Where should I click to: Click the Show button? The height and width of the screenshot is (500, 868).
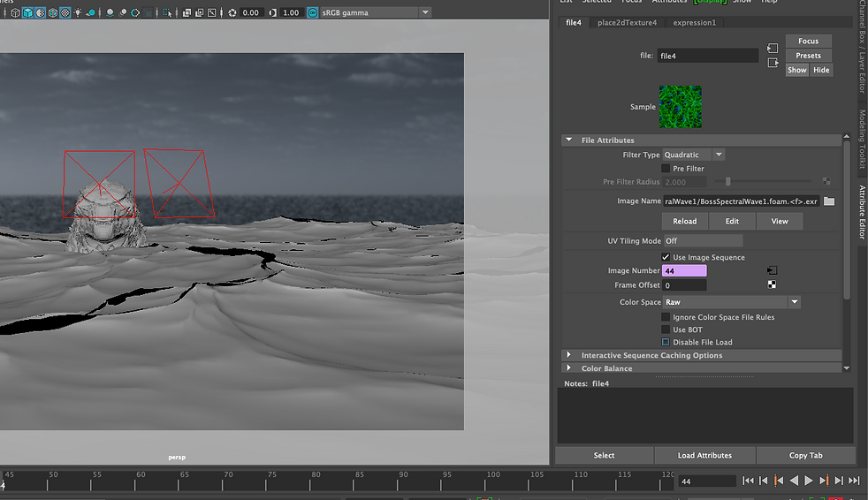point(797,70)
